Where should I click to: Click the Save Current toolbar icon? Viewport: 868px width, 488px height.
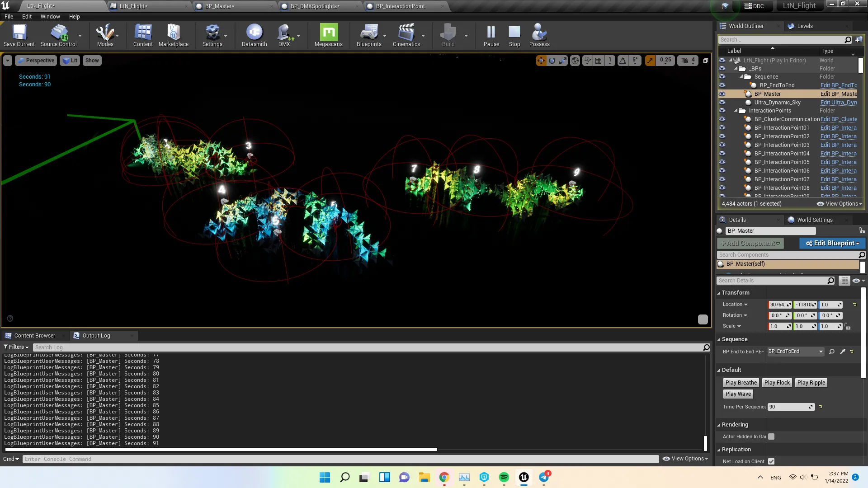(x=19, y=35)
